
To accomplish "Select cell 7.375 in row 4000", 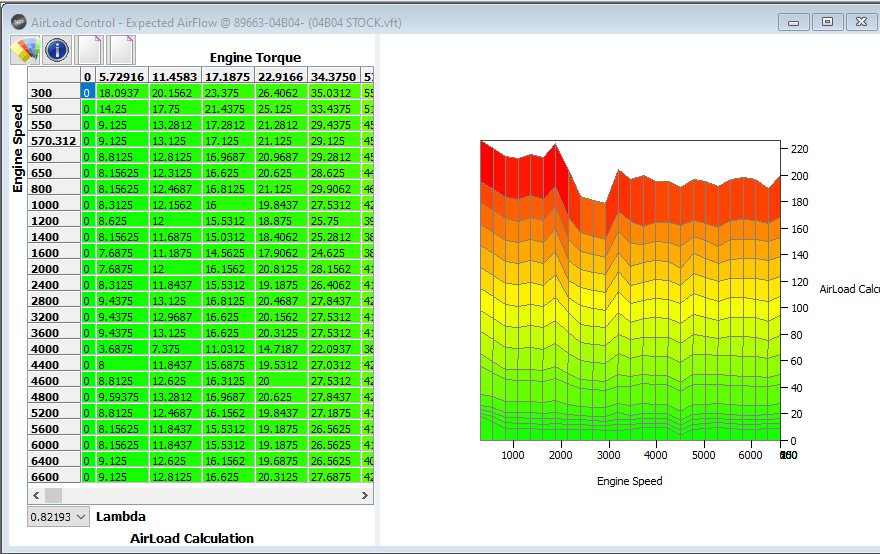I will 175,349.
